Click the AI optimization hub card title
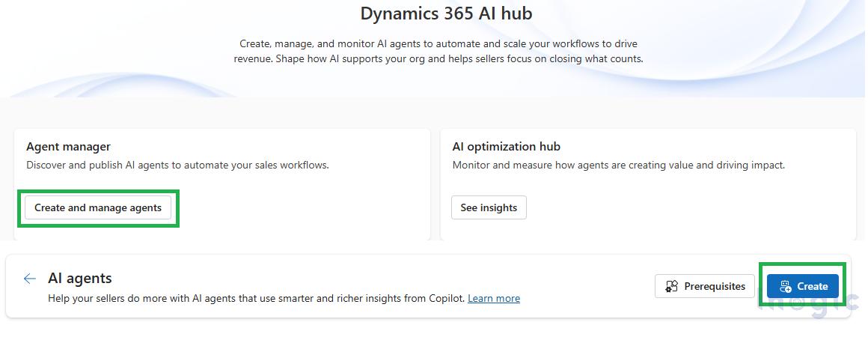 pos(507,147)
